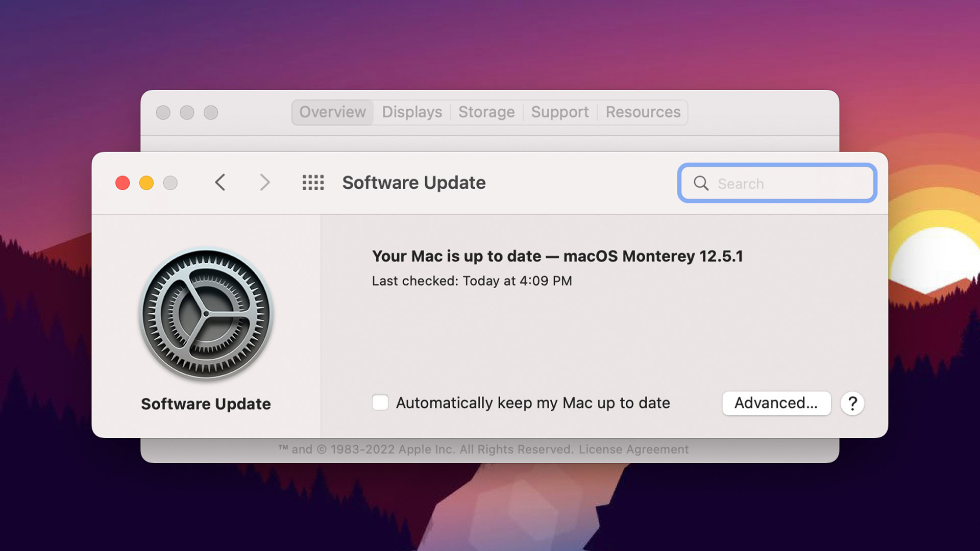This screenshot has width=980, height=551.
Task: Expand the Displays tab options
Action: point(412,112)
